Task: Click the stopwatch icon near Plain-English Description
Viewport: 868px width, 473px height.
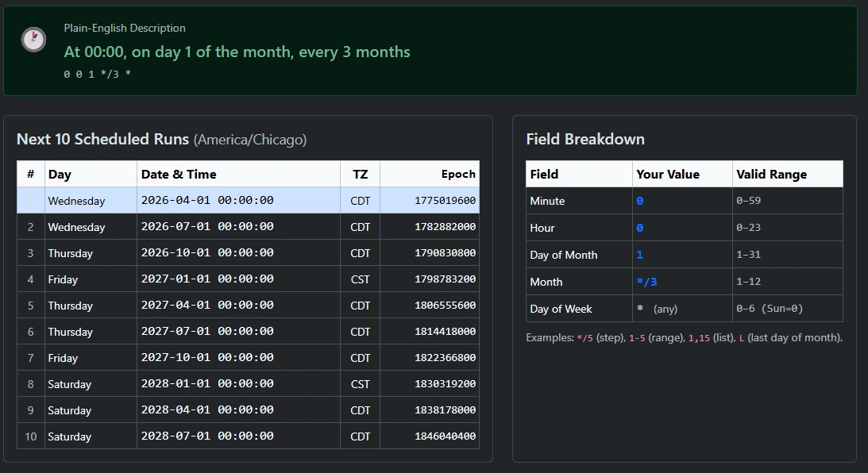Action: pos(33,40)
